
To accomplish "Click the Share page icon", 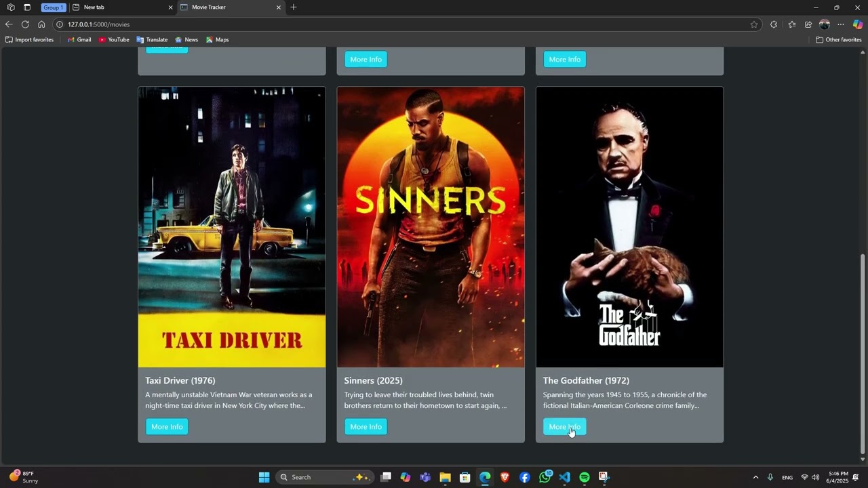I will 808,24.
